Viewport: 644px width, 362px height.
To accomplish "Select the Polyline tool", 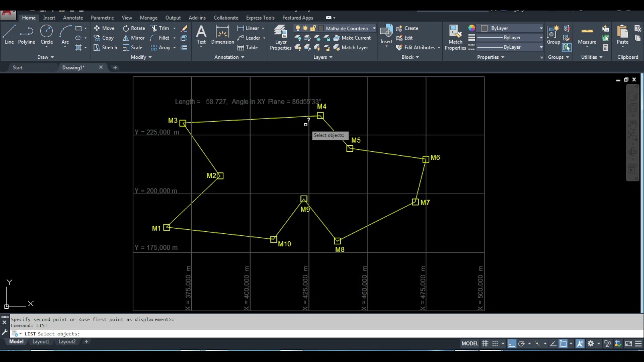I will point(27,35).
